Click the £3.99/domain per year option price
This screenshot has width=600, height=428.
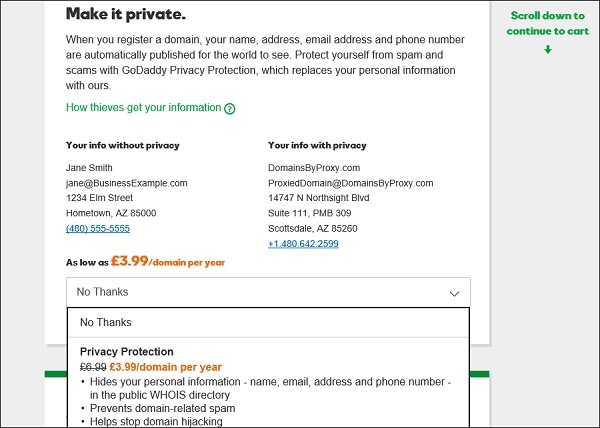[x=165, y=367]
